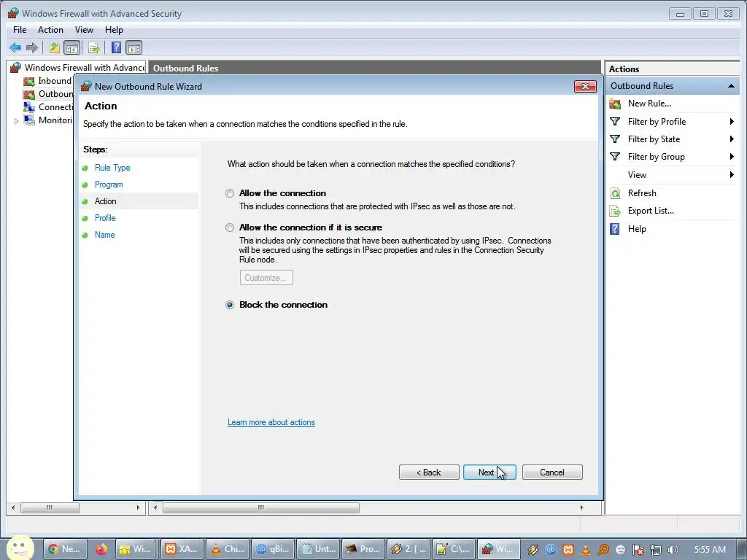Click the Export List toolbar icon

94,47
